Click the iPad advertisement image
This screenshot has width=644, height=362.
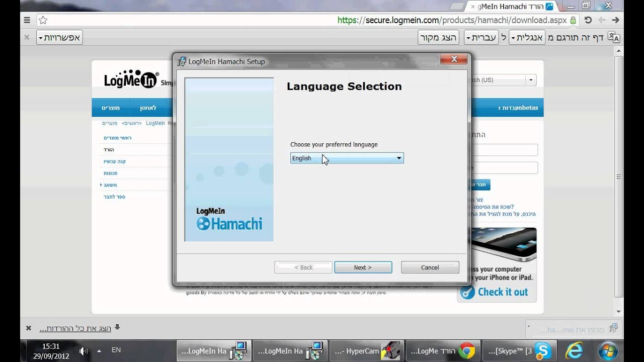[503, 245]
